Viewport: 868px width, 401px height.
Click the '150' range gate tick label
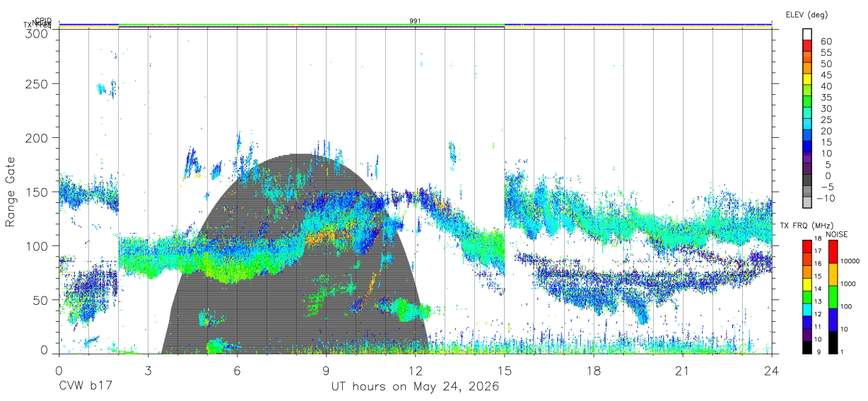35,192
